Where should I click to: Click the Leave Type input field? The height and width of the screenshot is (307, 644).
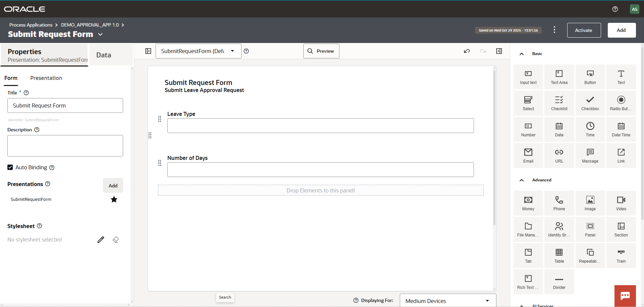(320, 126)
